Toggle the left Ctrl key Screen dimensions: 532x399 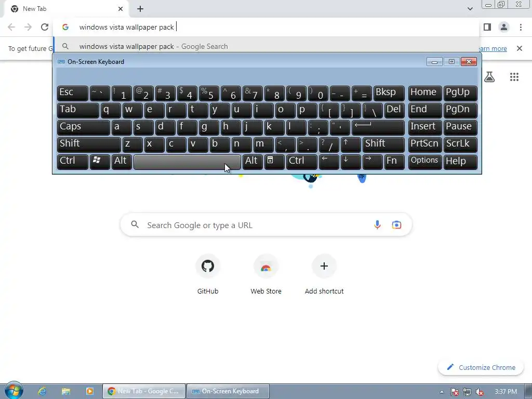(x=73, y=162)
